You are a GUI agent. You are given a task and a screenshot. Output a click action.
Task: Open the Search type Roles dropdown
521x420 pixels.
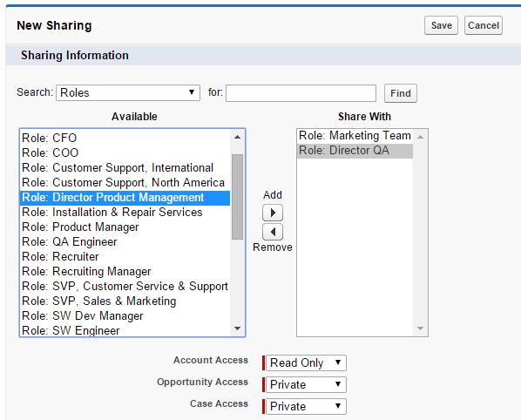(128, 92)
